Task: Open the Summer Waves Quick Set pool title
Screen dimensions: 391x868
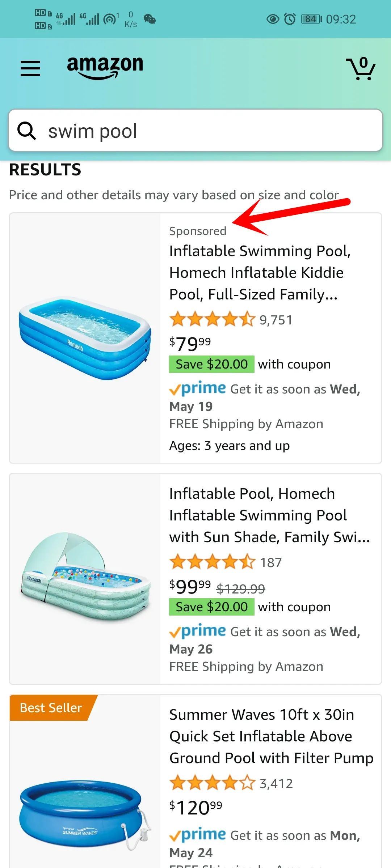Action: [271, 736]
